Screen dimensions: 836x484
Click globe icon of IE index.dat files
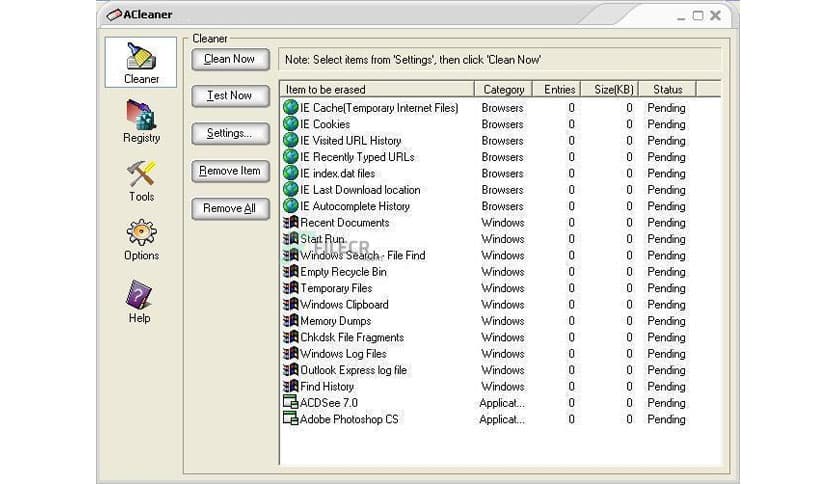291,173
